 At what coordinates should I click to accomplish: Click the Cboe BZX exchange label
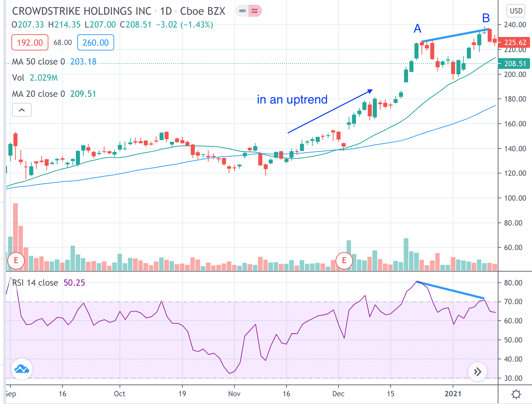tap(203, 11)
